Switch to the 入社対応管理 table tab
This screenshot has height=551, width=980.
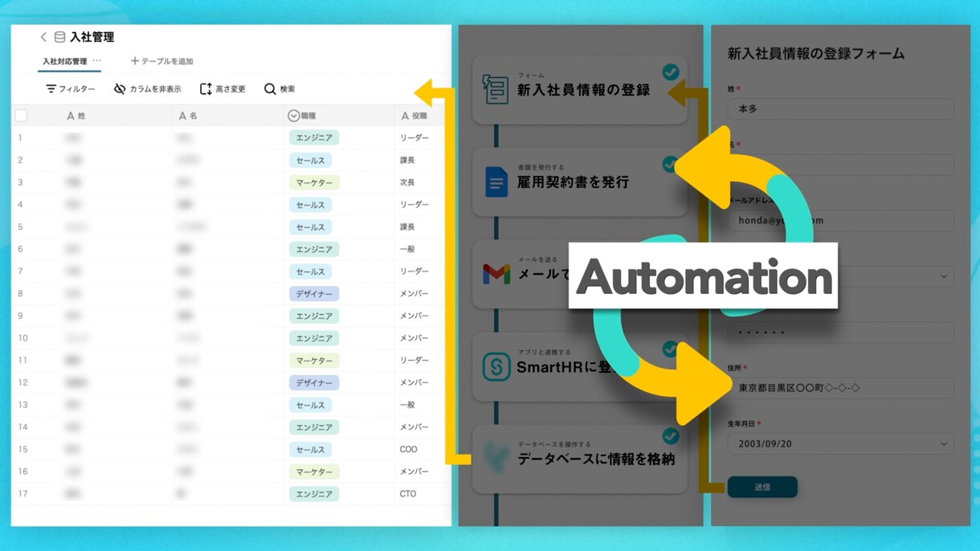tap(64, 61)
